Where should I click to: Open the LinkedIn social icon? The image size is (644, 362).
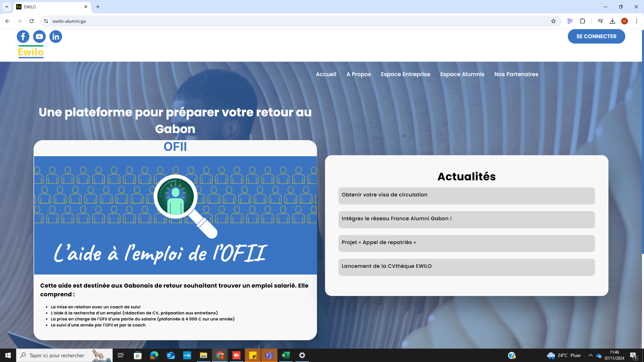click(56, 37)
